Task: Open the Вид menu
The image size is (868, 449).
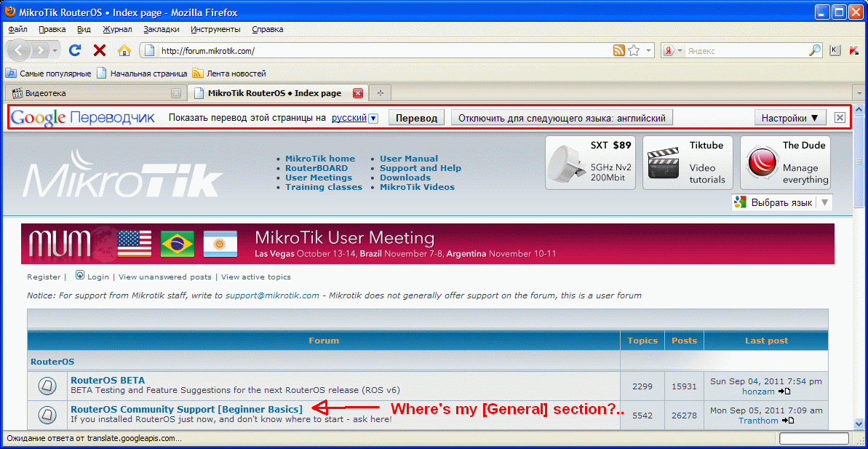Action: click(84, 29)
